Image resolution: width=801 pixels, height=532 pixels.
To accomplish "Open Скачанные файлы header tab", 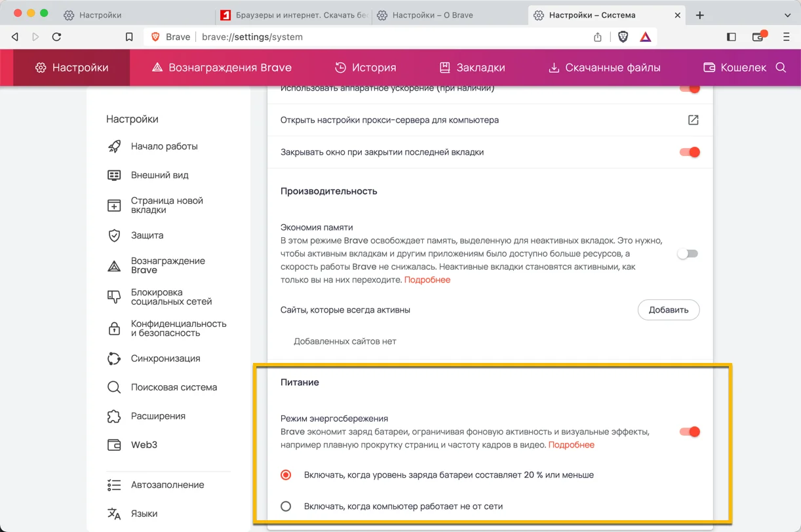I will point(604,67).
